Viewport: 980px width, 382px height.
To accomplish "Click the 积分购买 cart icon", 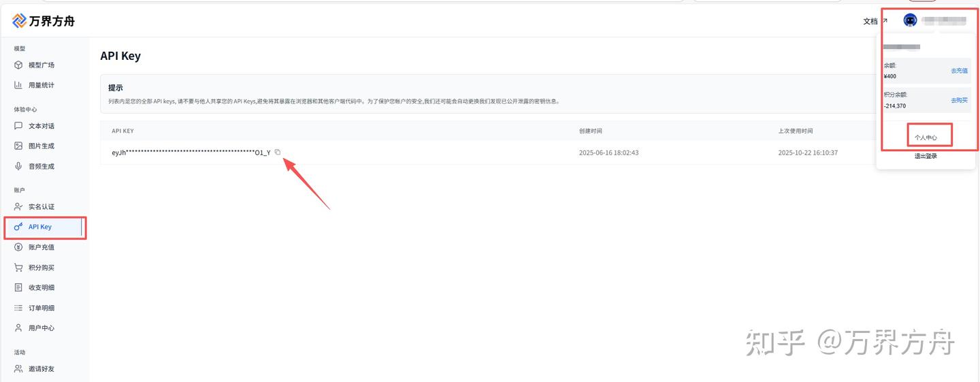I will (x=18, y=268).
